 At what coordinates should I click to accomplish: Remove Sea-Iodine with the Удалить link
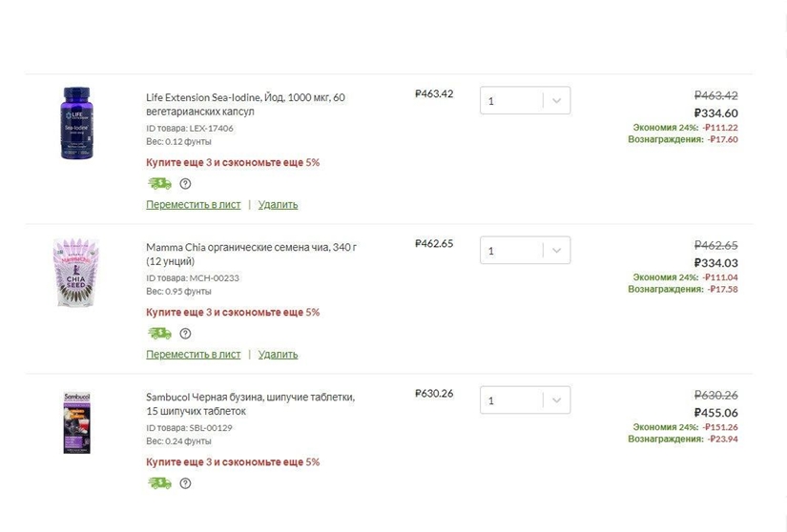(278, 205)
